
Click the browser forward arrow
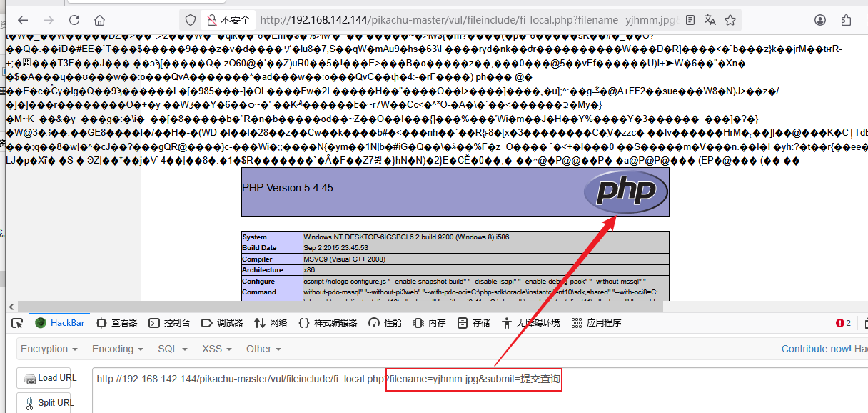coord(48,20)
